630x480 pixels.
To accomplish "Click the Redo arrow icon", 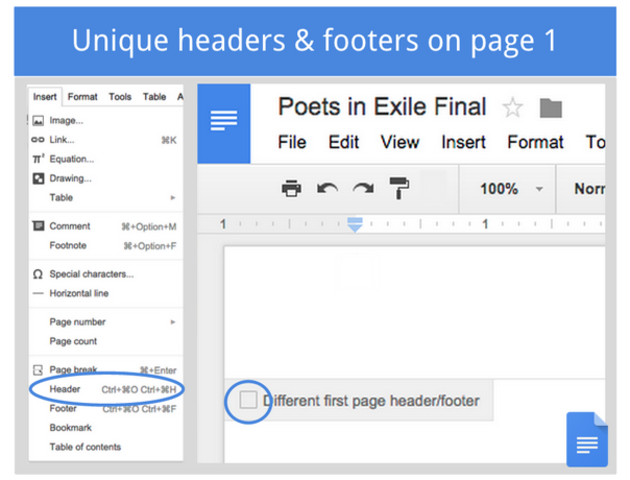I will point(363,188).
